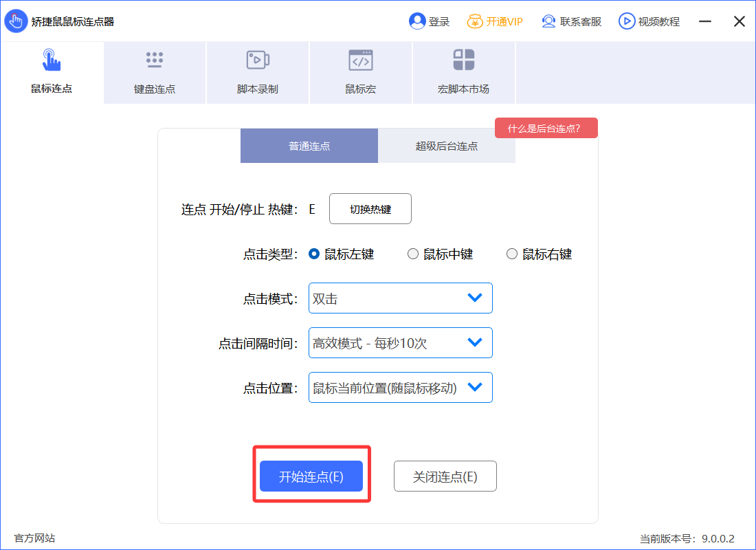This screenshot has width=756, height=550.
Task: Open 官方网站 link
Action: click(35, 538)
